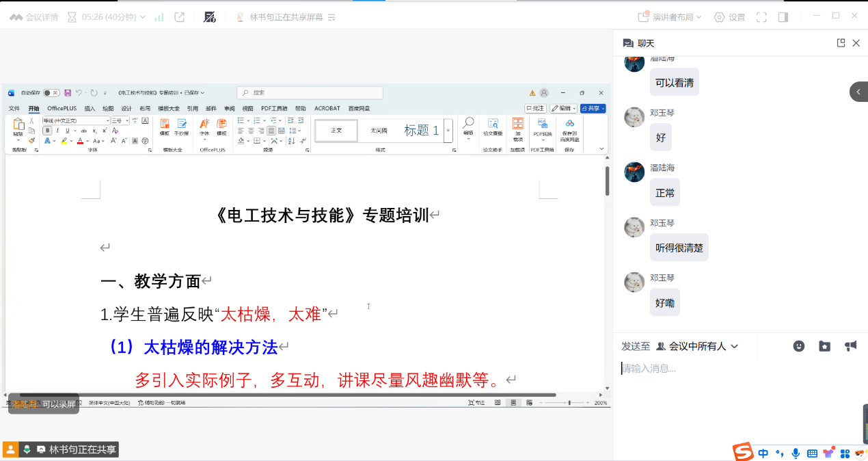
Task: Enter full screen mode in the meeting
Action: click(x=761, y=17)
